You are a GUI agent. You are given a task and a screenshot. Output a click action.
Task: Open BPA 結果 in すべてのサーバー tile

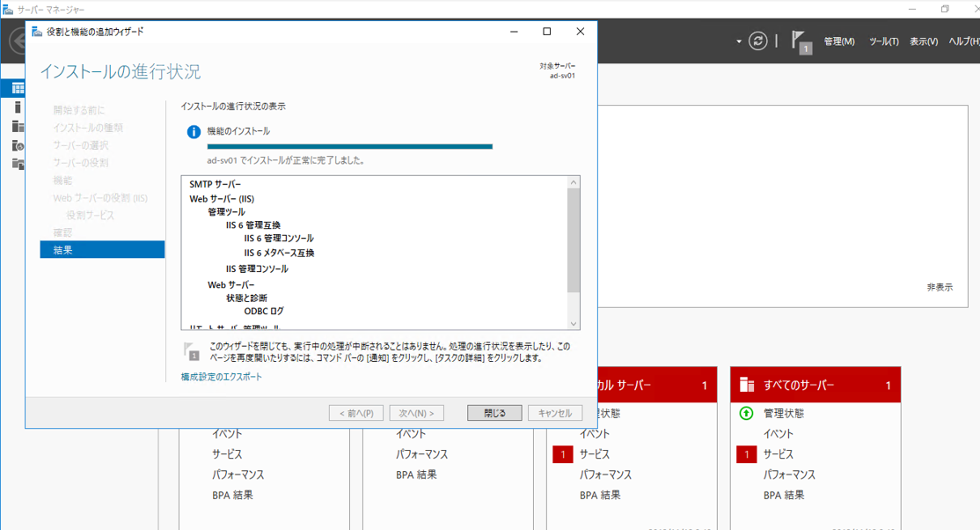[784, 495]
